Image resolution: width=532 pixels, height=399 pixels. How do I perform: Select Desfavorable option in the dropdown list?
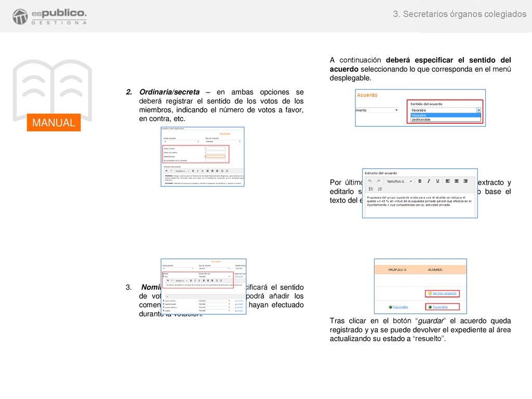[x=445, y=119]
